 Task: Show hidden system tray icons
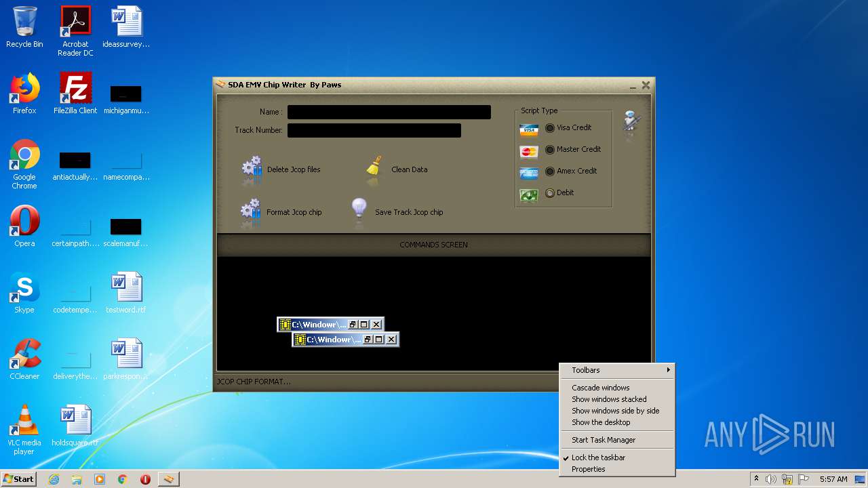[x=756, y=479]
